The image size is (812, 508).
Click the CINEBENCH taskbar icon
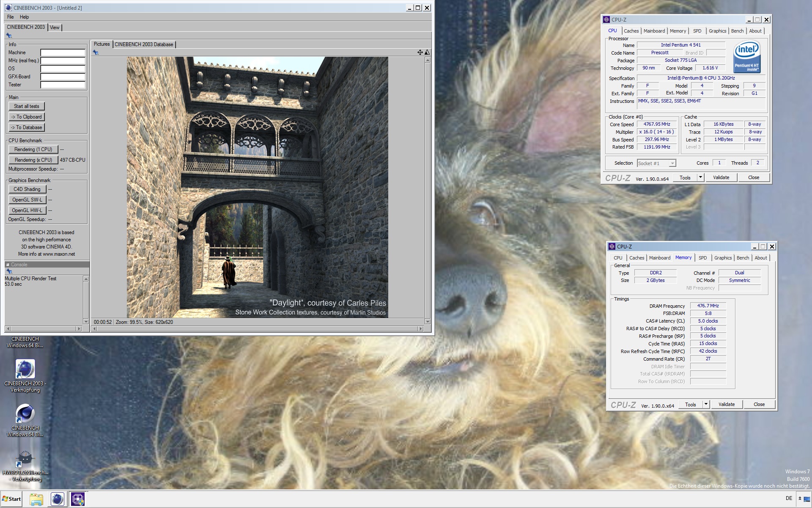coord(57,499)
